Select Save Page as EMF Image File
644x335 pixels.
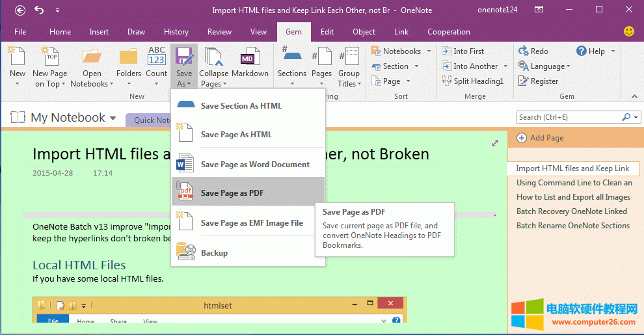(x=248, y=223)
